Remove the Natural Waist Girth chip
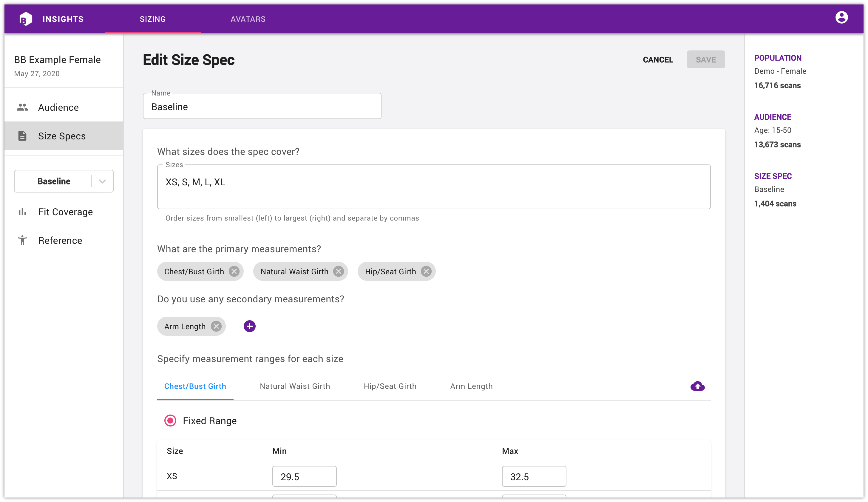The width and height of the screenshot is (868, 502). coord(339,272)
